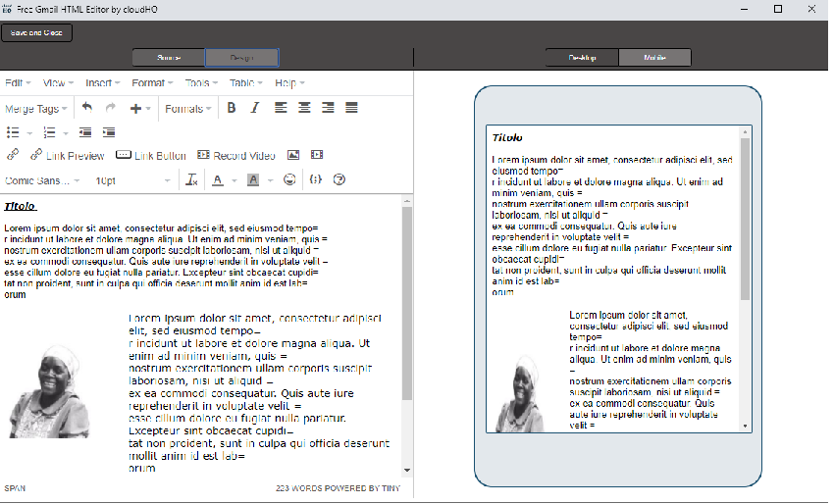834x504 pixels.
Task: Apply the text color A icon
Action: click(x=218, y=180)
